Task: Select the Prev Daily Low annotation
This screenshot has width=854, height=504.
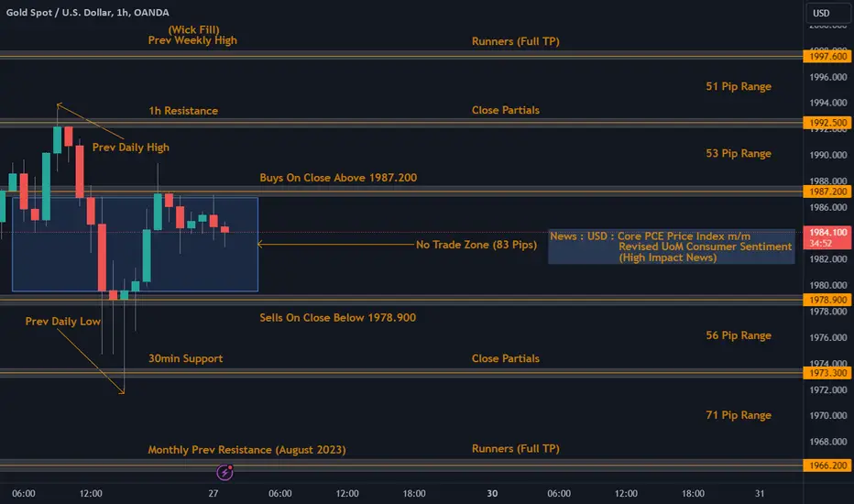Action: click(x=62, y=322)
